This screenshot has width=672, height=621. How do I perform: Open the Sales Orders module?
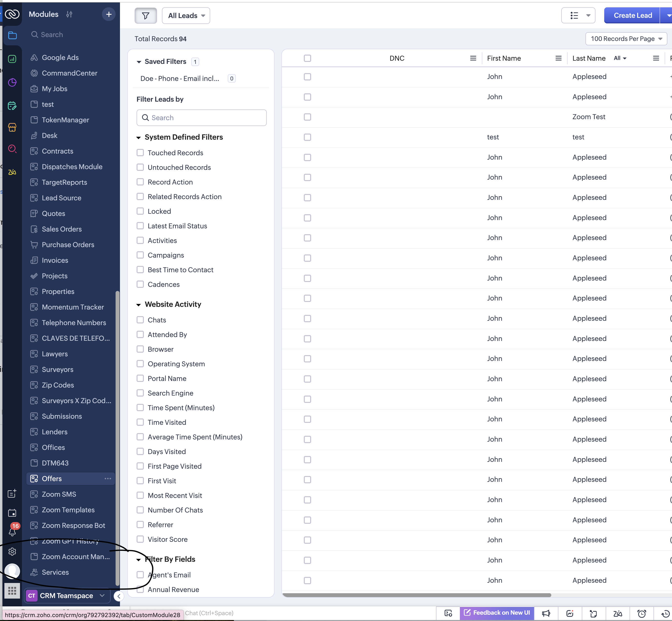[x=61, y=229]
